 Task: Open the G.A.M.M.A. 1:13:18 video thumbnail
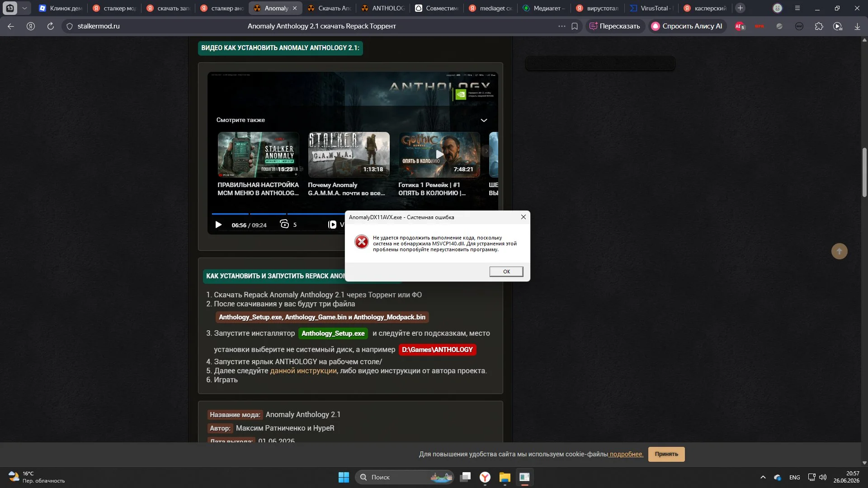coord(349,155)
